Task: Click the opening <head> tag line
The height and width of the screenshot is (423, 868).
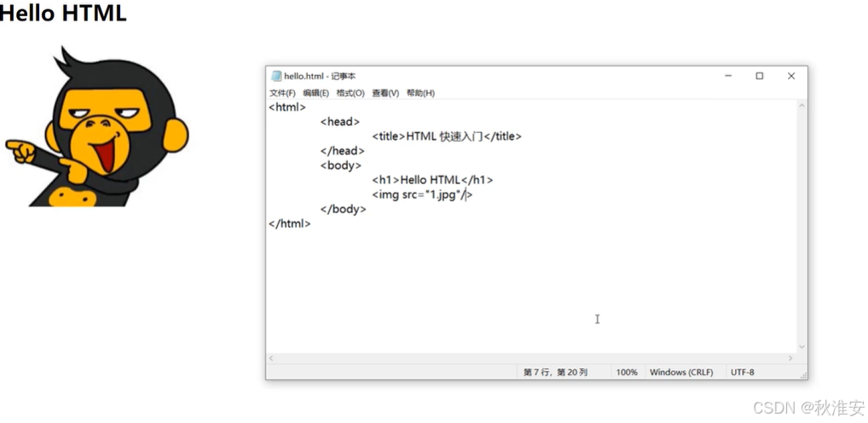Action: tap(340, 122)
